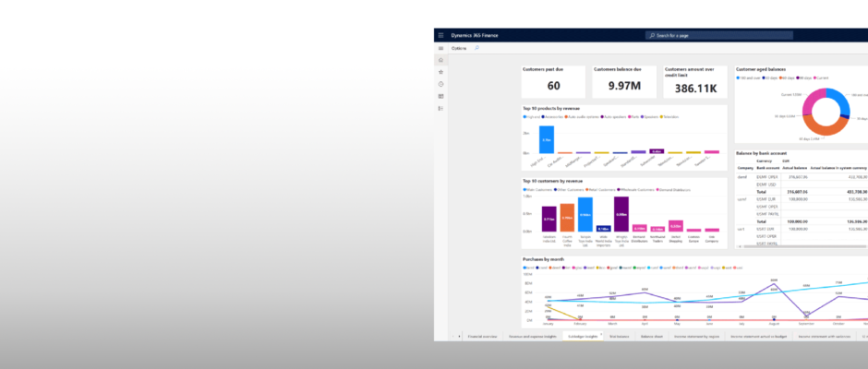
Task: Select orange bar in Top 10 customers chart
Action: point(567,218)
